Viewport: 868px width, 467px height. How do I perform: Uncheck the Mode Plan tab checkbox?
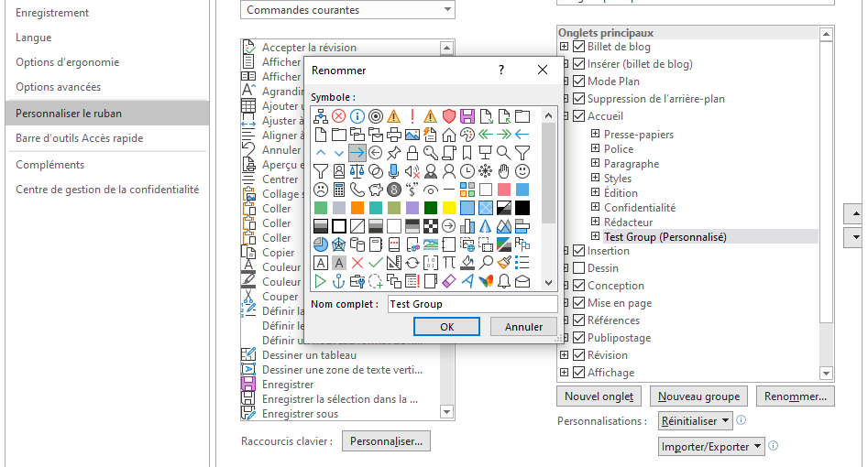(579, 81)
